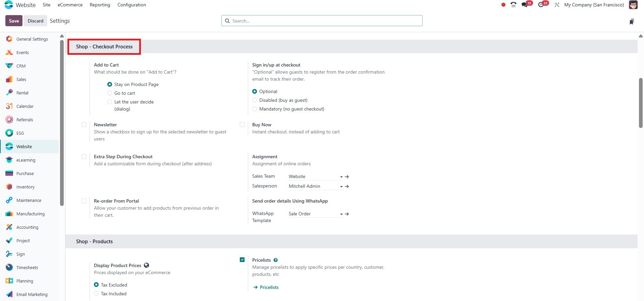Open the VoIP phone icon
The image size is (644, 301).
513,5
